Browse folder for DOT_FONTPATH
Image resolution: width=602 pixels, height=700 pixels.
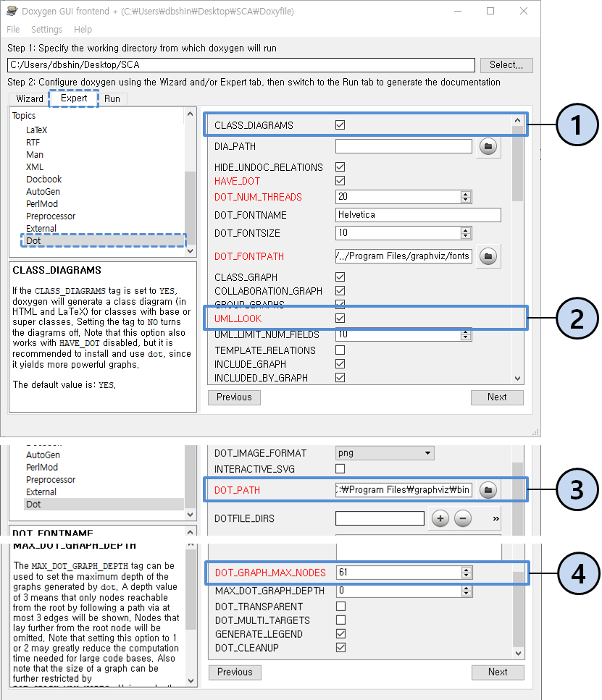point(488,256)
